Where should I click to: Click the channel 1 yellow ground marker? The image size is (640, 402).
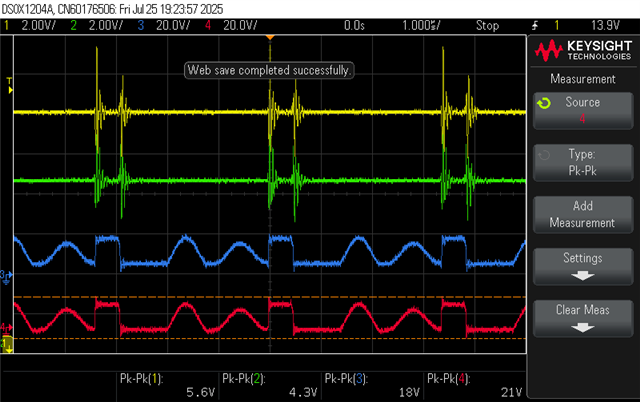[x=7, y=345]
